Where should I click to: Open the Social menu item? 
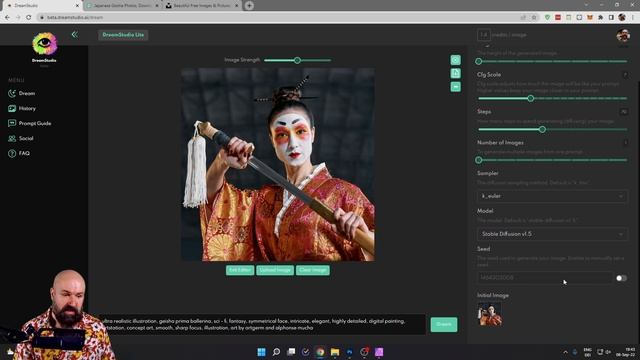[20, 138]
